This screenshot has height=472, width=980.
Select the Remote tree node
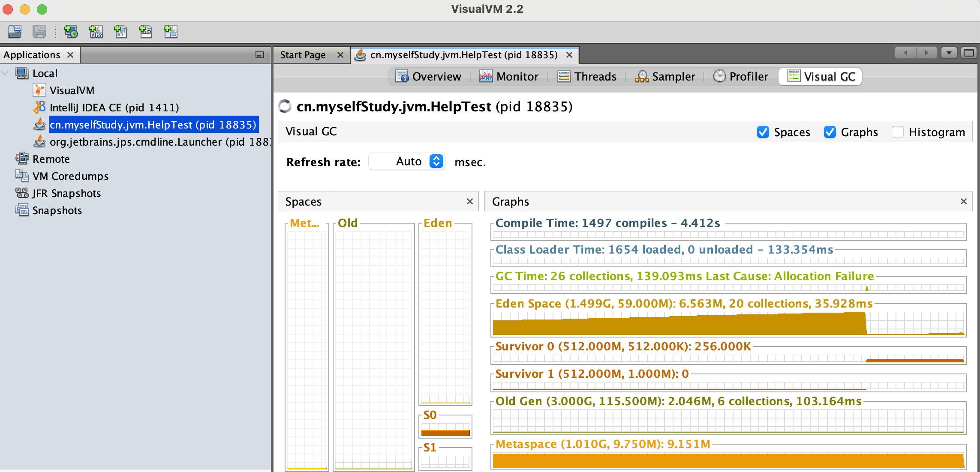tap(51, 159)
